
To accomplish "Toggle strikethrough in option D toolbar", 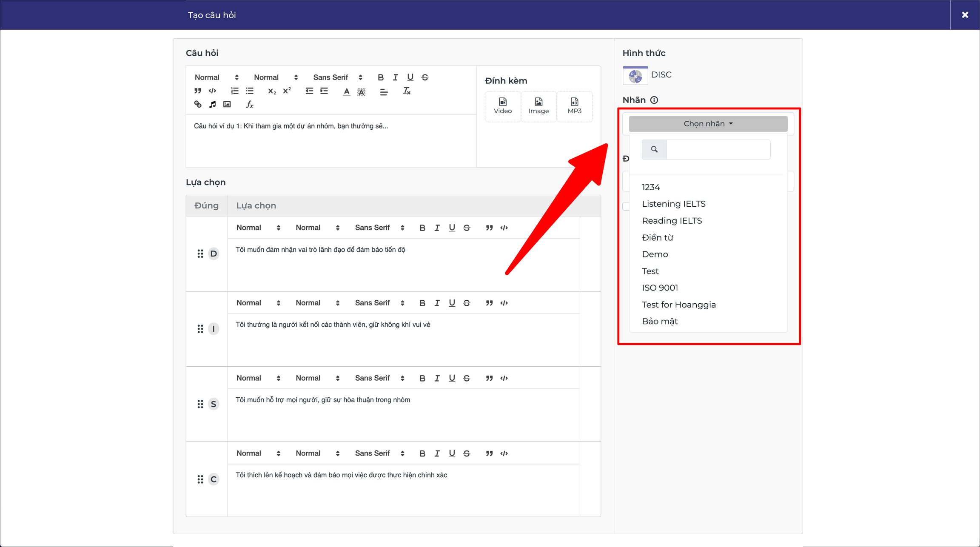I will pos(467,228).
